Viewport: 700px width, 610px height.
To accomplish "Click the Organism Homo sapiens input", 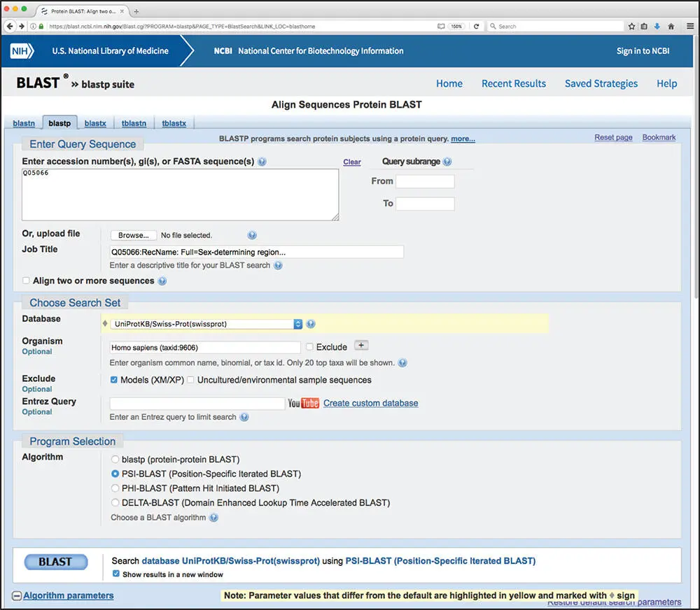I will [x=205, y=347].
